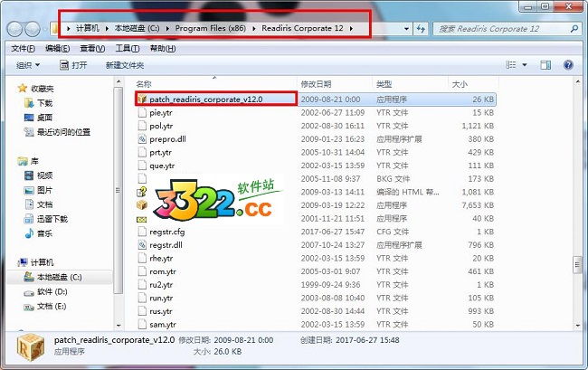This screenshot has width=588, height=370.
Task: Sort by the 大小 column header
Action: (x=473, y=84)
